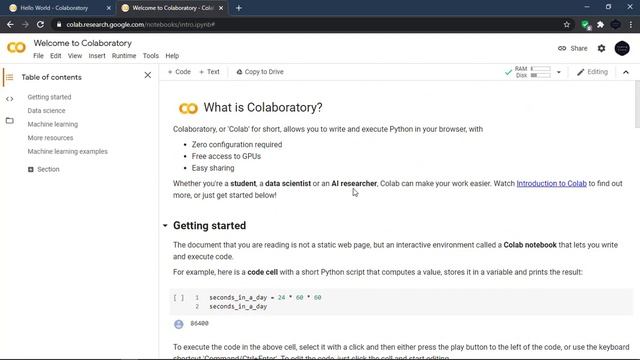Click the notebook title Welcome to Colaboratory

pos(82,43)
